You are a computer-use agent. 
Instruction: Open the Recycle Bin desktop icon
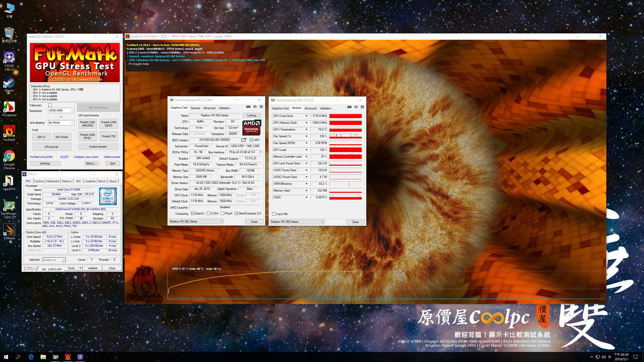(9, 35)
